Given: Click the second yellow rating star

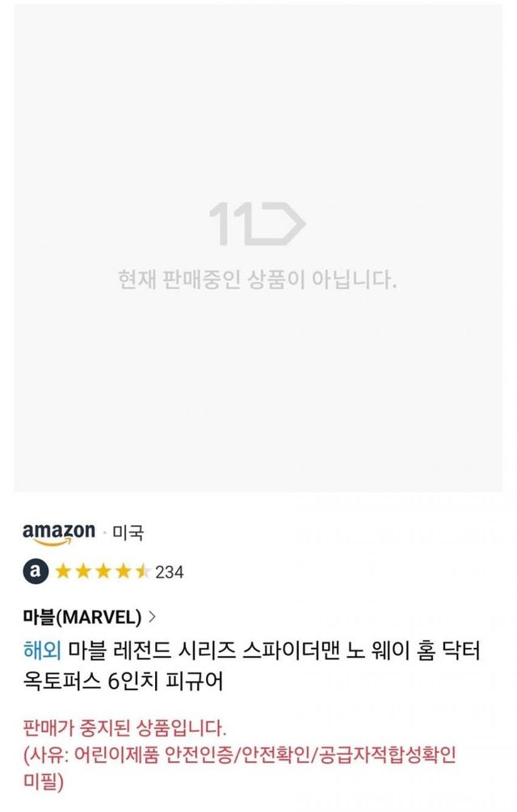Looking at the screenshot, I should [x=83, y=572].
